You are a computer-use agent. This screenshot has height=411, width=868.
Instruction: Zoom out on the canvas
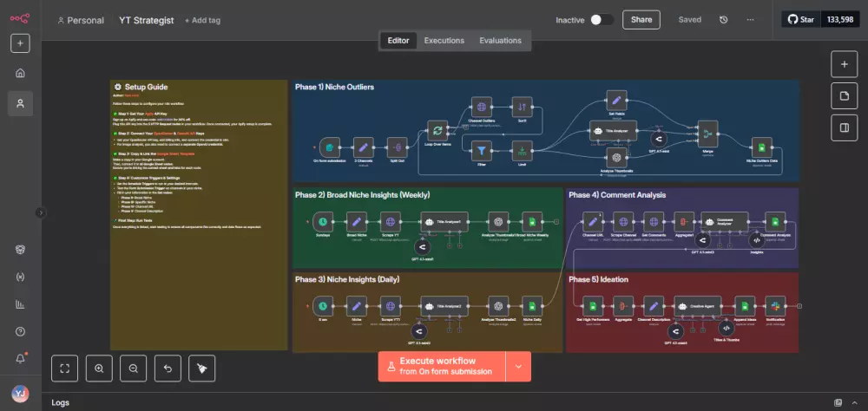pos(134,369)
